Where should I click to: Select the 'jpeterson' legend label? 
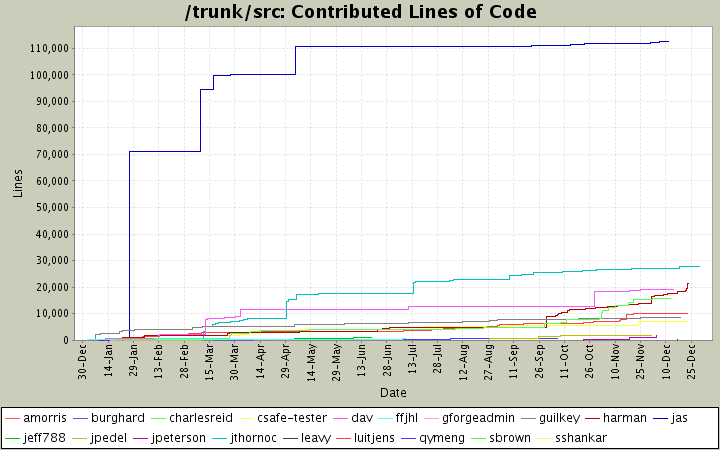pyautogui.click(x=179, y=438)
